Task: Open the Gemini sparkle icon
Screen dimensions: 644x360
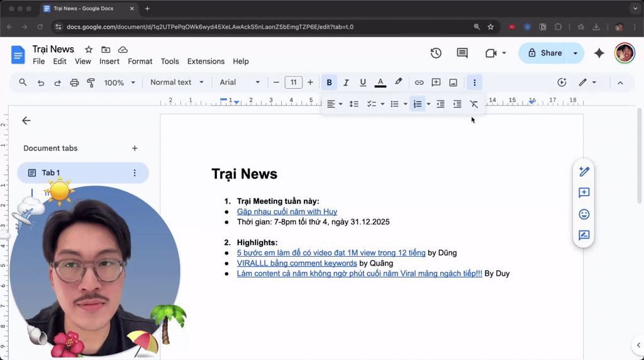Action: tap(599, 53)
